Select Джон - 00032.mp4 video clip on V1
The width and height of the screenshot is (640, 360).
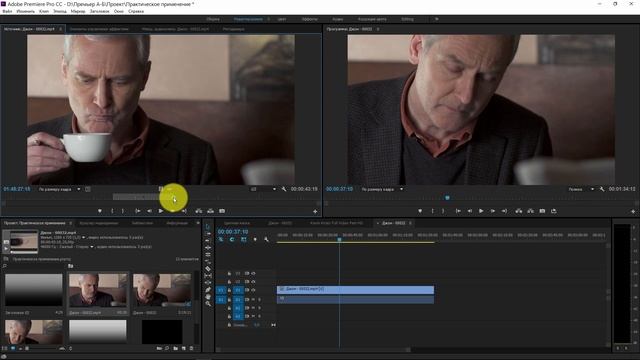(x=356, y=290)
